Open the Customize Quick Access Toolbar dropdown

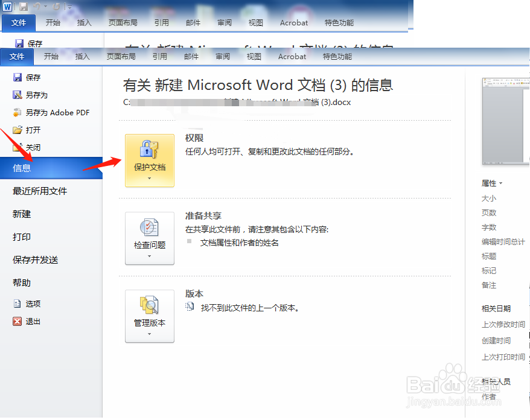(69, 7)
